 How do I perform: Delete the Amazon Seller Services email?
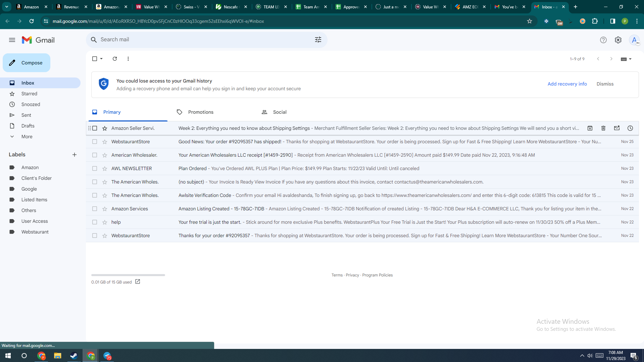(603, 128)
